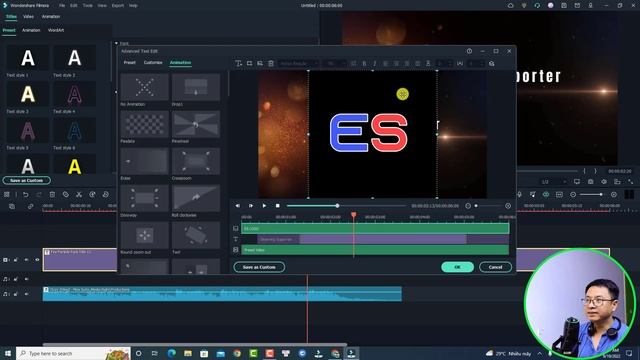Choose Text style 1 preset thumbnail
The image size is (640, 360).
[28, 58]
